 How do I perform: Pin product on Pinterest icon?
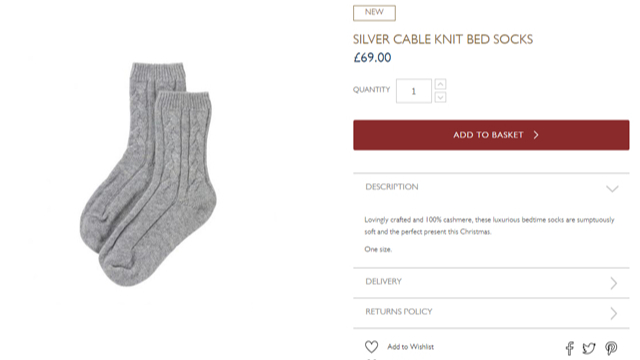[x=611, y=348]
